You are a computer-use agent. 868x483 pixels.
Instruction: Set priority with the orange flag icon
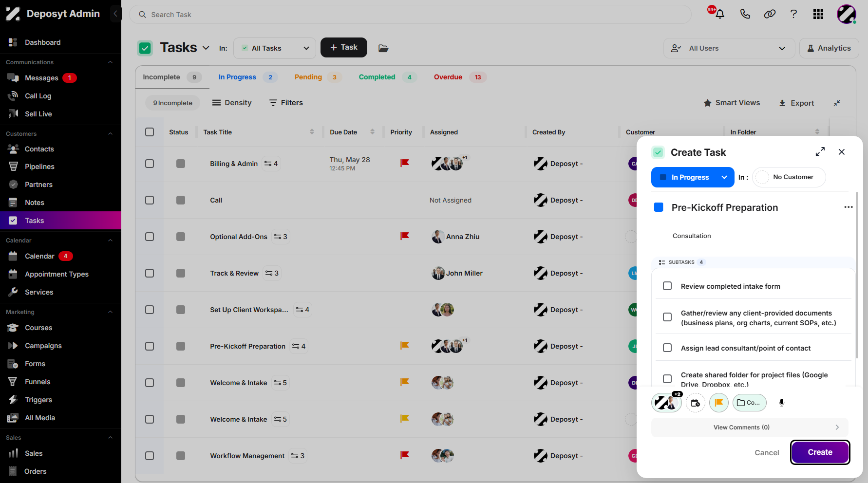tap(719, 403)
